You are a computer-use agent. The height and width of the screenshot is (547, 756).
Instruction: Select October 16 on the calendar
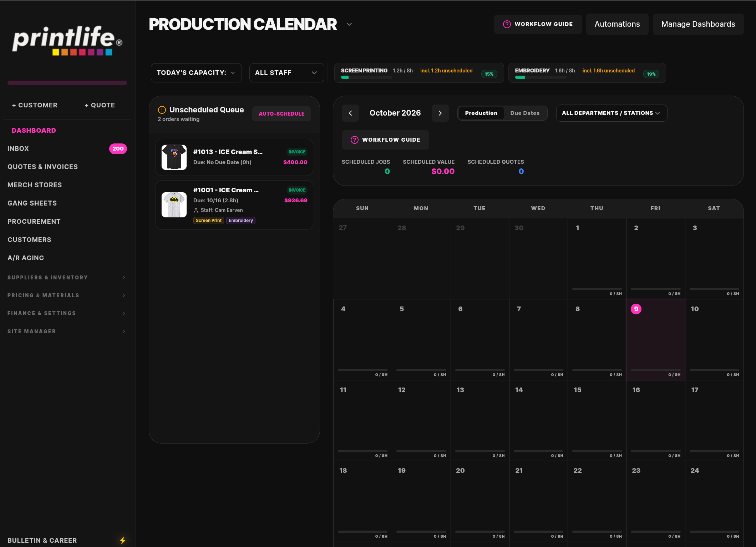655,421
